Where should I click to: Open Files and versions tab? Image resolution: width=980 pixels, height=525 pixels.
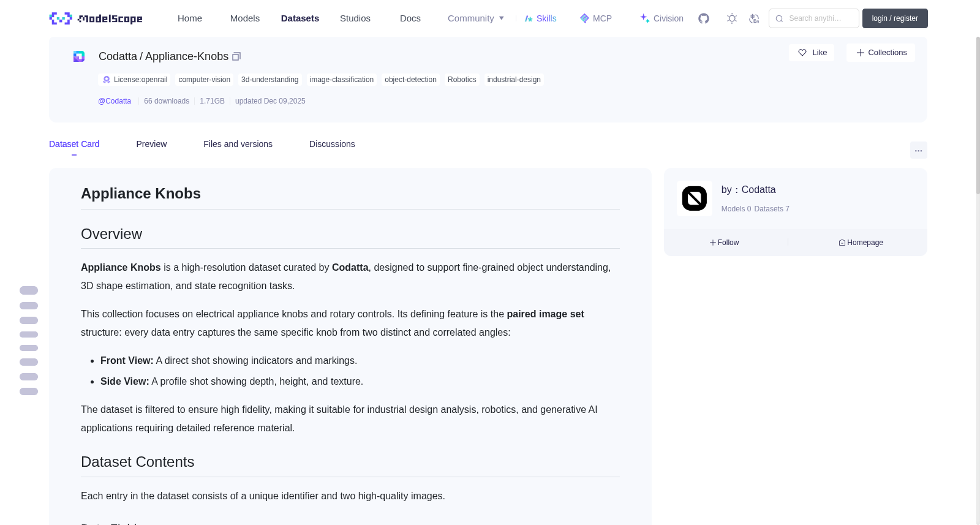(x=238, y=144)
